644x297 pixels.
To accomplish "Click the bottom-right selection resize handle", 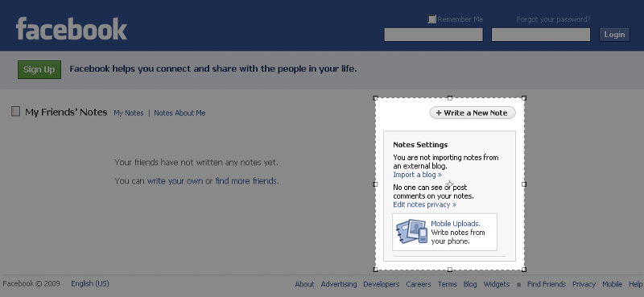I will [524, 270].
